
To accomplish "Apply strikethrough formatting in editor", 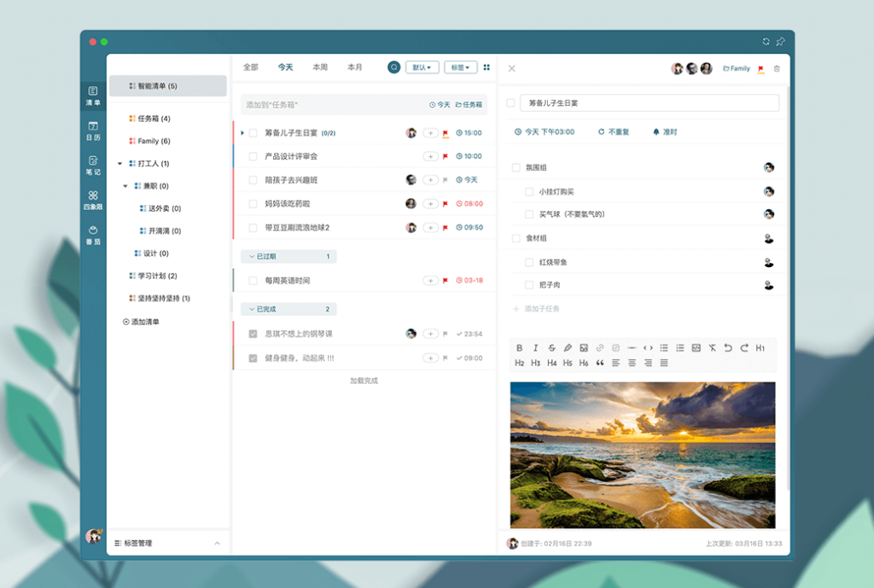I will (551, 348).
